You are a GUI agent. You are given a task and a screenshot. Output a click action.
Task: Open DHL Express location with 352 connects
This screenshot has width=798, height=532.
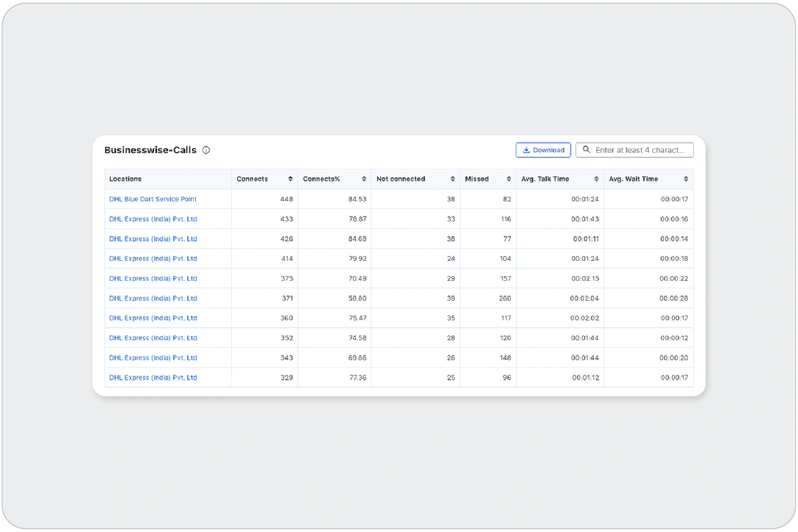click(153, 338)
